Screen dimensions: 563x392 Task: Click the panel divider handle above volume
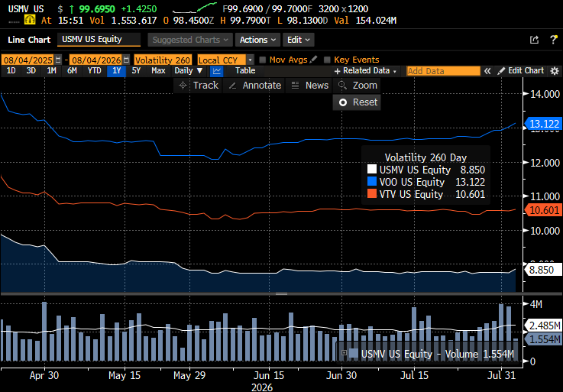pos(281,293)
